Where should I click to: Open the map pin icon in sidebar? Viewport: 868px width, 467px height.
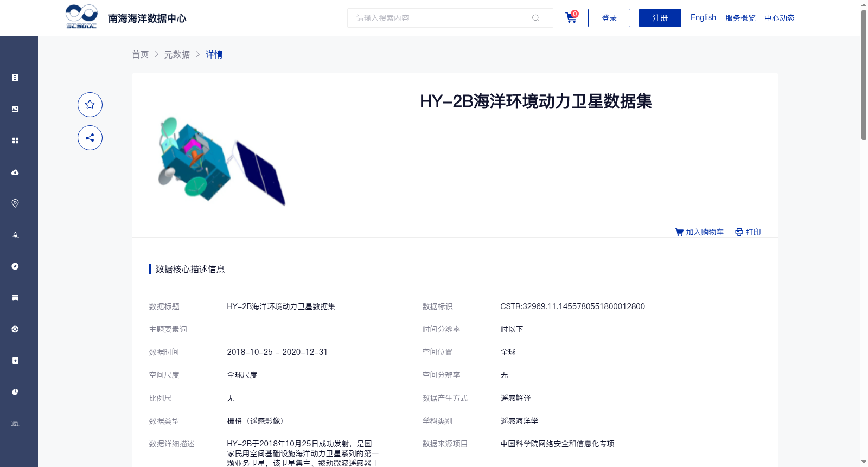pos(15,203)
